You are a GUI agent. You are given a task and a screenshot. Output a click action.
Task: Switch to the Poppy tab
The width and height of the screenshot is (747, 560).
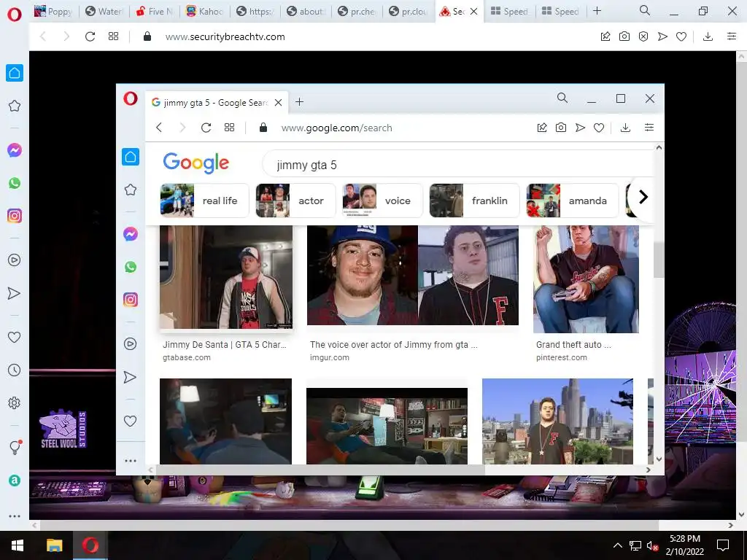(x=53, y=11)
